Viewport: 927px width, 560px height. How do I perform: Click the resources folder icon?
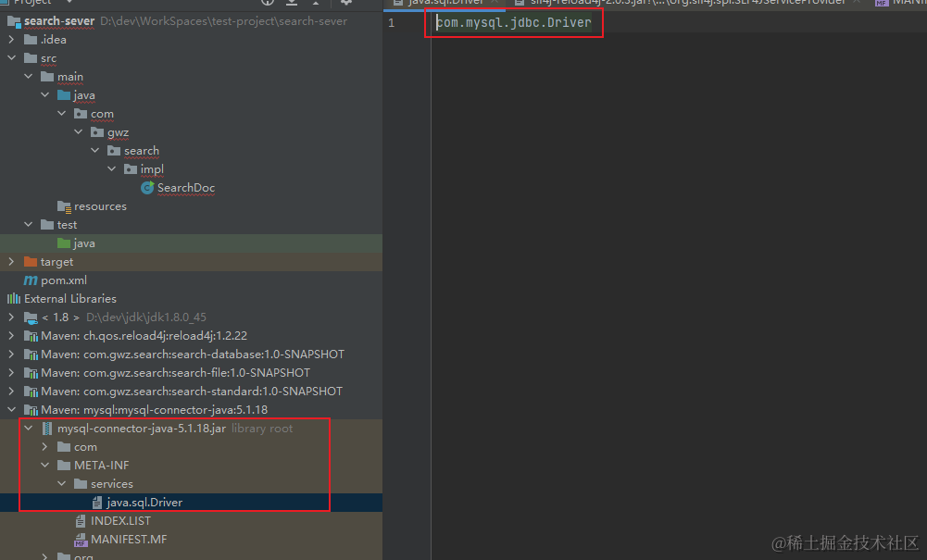[64, 206]
